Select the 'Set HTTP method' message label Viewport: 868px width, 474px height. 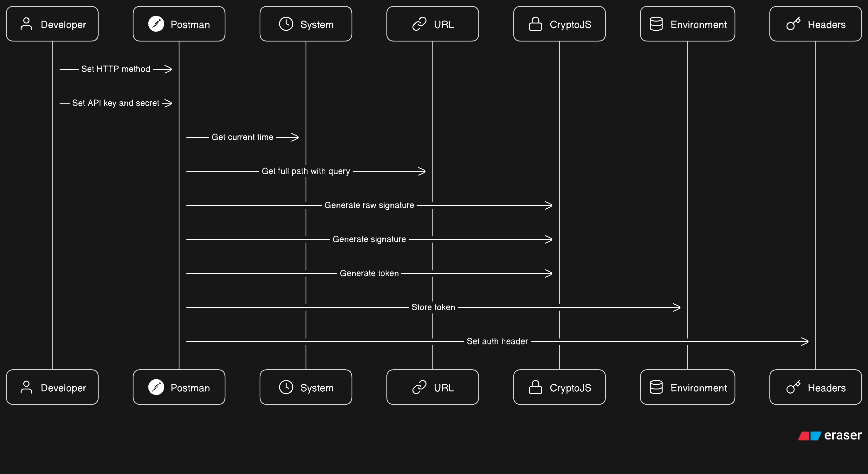point(116,69)
